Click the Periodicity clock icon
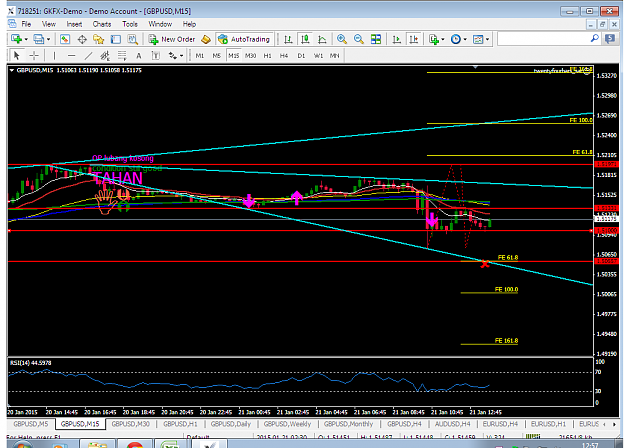 pos(456,39)
